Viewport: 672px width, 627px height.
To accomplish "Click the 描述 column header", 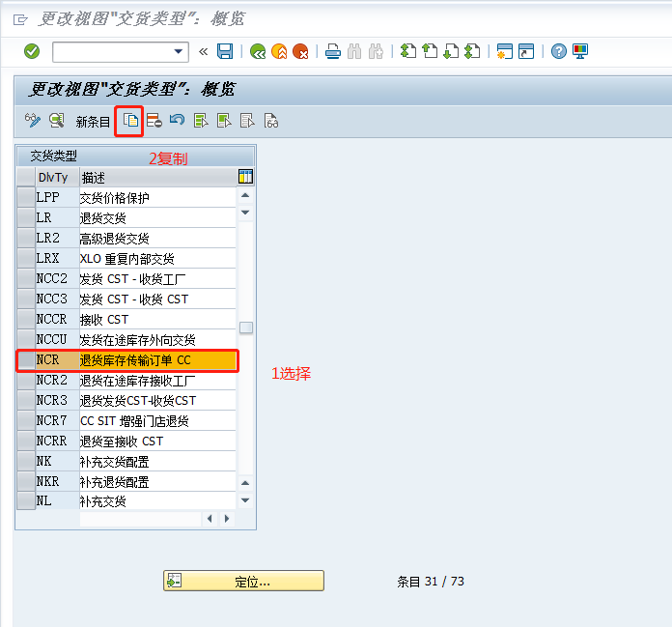I will [158, 177].
